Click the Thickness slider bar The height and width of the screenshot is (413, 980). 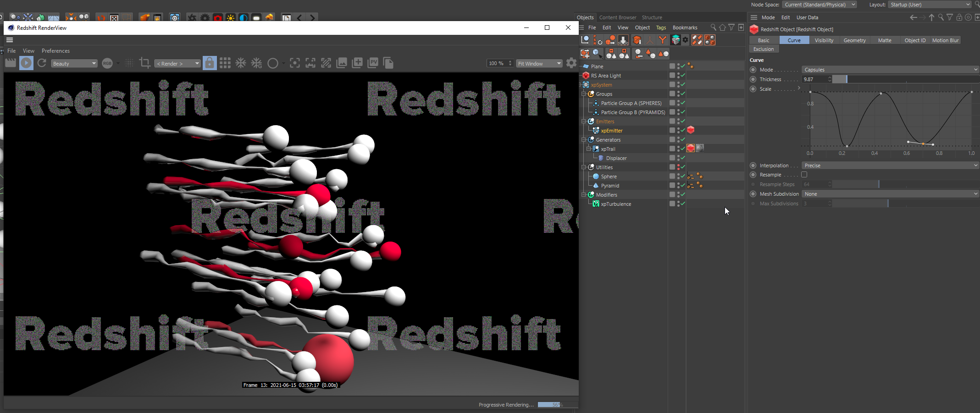[906, 79]
